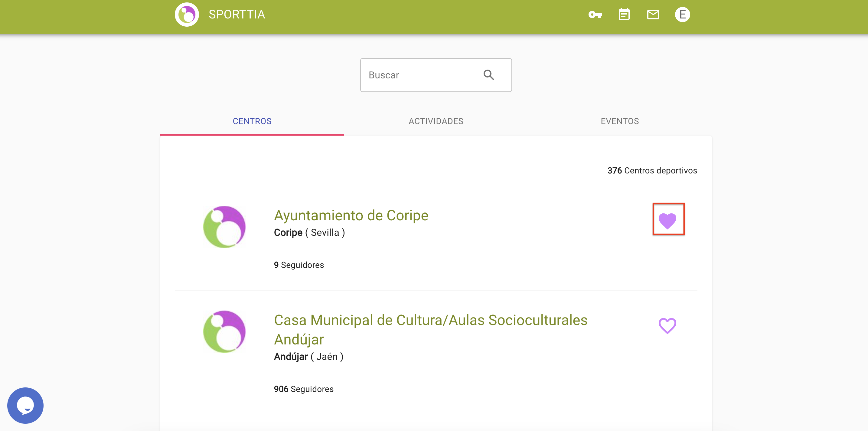868x431 pixels.
Task: Open Ayuntamiento de Coripe link
Action: tap(351, 215)
